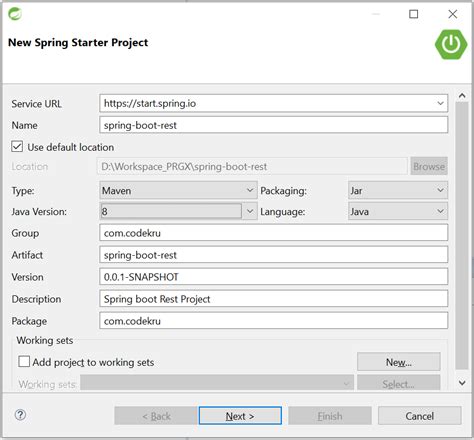Viewport: 474px width, 440px height.
Task: Click the Next button
Action: click(240, 416)
